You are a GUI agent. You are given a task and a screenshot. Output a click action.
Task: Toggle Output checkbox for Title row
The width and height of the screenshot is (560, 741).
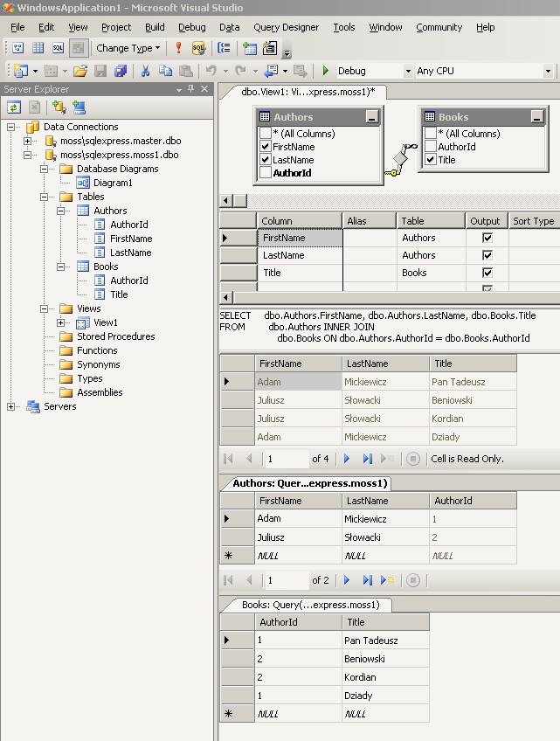coord(487,273)
